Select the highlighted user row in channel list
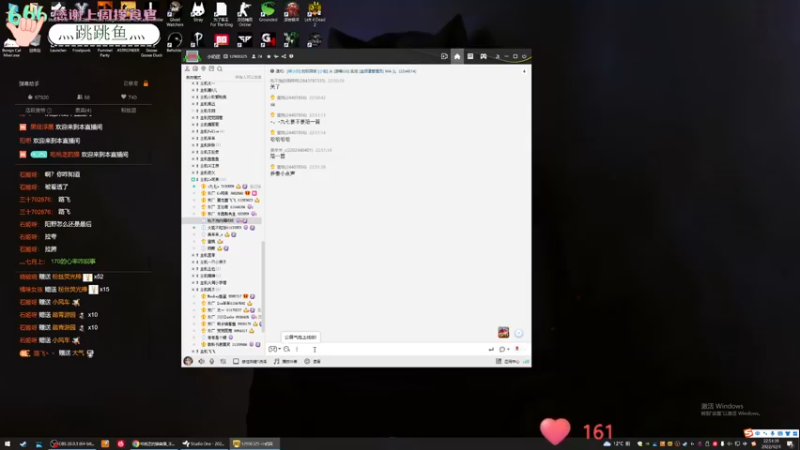 (x=222, y=220)
